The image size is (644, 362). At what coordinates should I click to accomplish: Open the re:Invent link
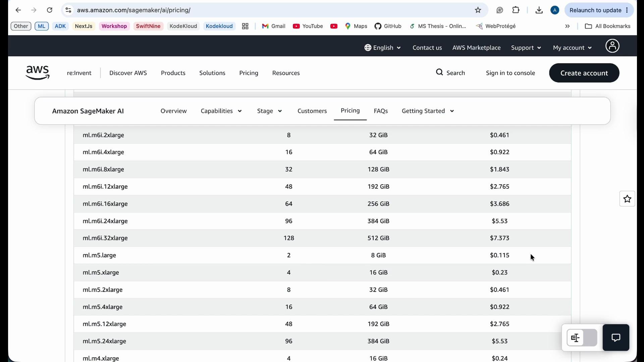click(79, 73)
